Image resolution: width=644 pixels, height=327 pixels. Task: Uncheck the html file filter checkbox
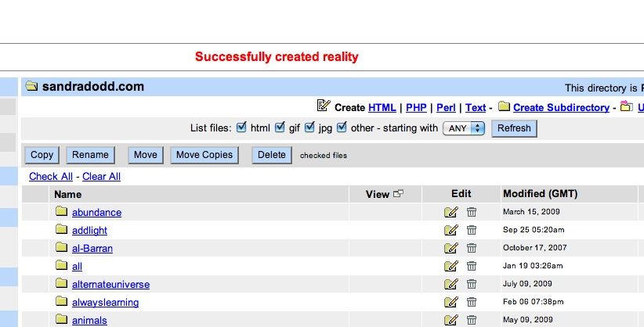(x=241, y=127)
